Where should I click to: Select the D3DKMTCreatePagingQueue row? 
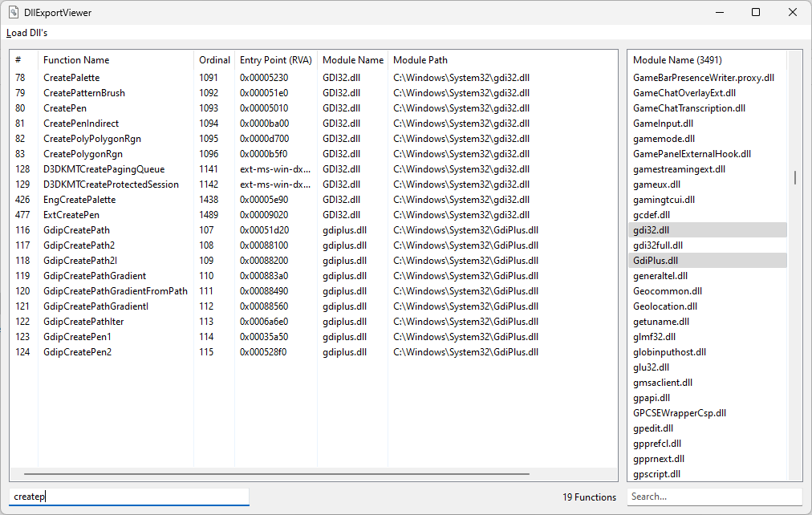(x=313, y=169)
